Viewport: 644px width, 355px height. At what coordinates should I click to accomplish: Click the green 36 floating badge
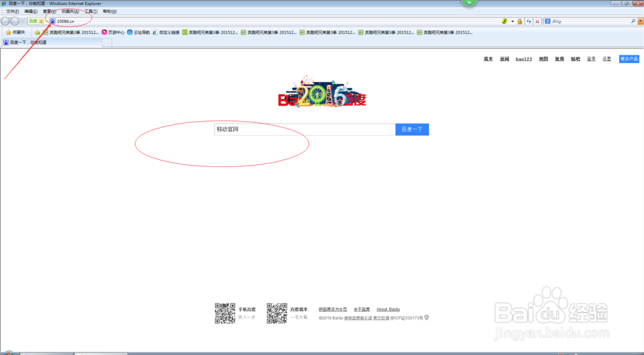tap(469, 3)
